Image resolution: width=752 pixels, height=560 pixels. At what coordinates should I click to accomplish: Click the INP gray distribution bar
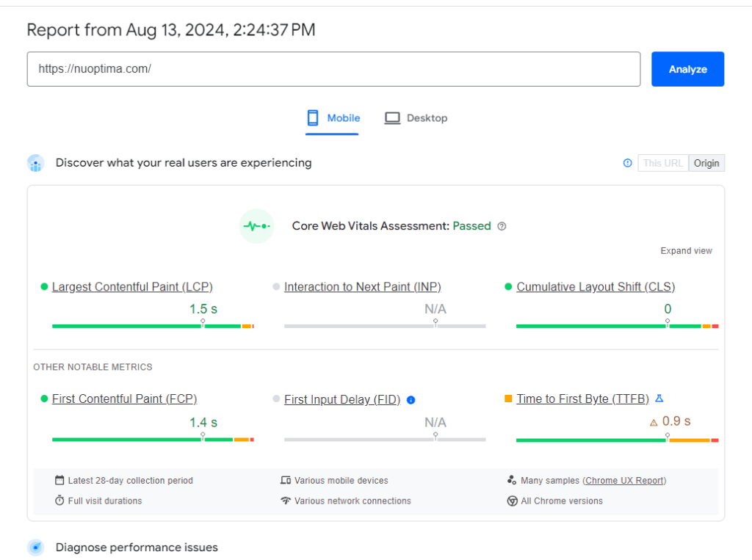tap(385, 326)
